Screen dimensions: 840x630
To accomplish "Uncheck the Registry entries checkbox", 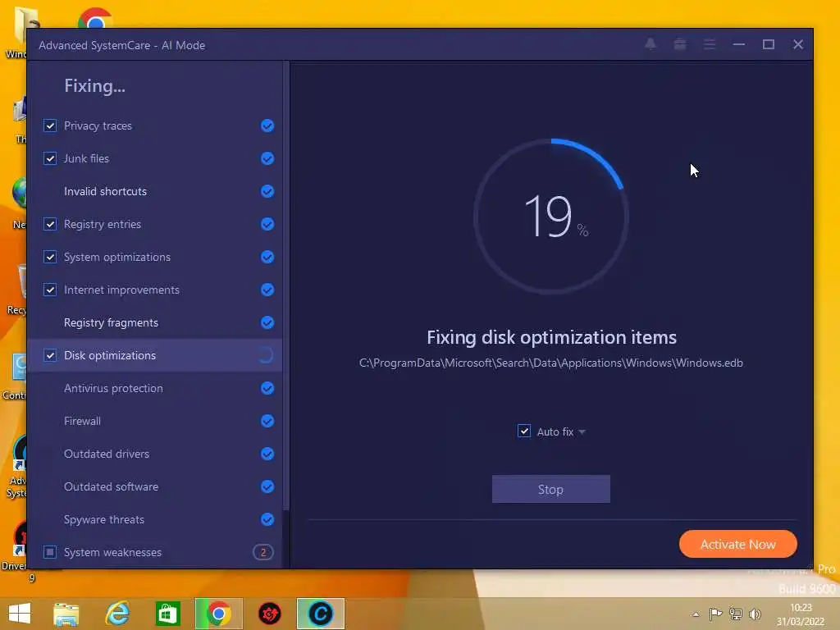I will 50,224.
